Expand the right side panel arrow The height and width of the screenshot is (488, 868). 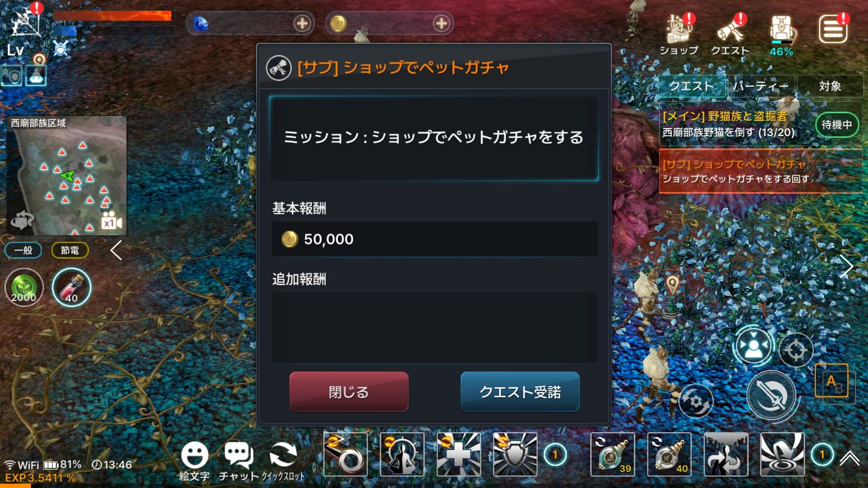point(847,266)
